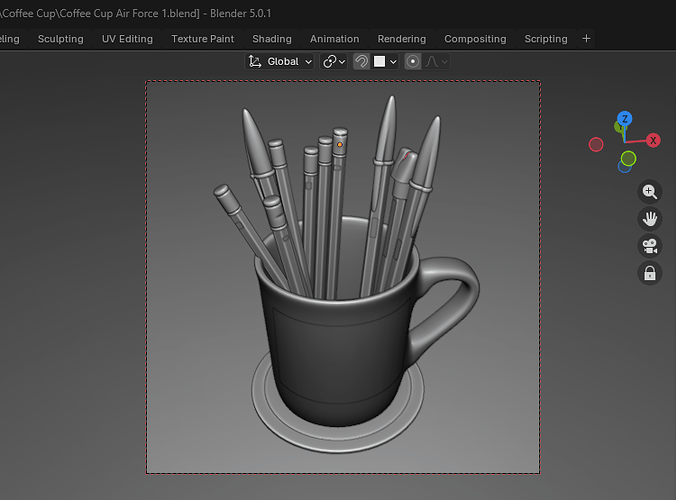
Task: Click the hand pan view button
Action: [650, 219]
